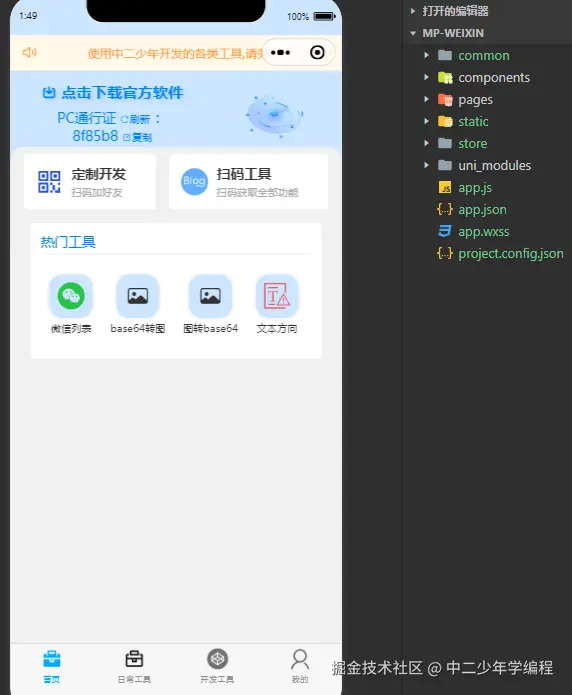This screenshot has height=695, width=572.
Task: Expand the static folder arrow
Action: click(426, 121)
